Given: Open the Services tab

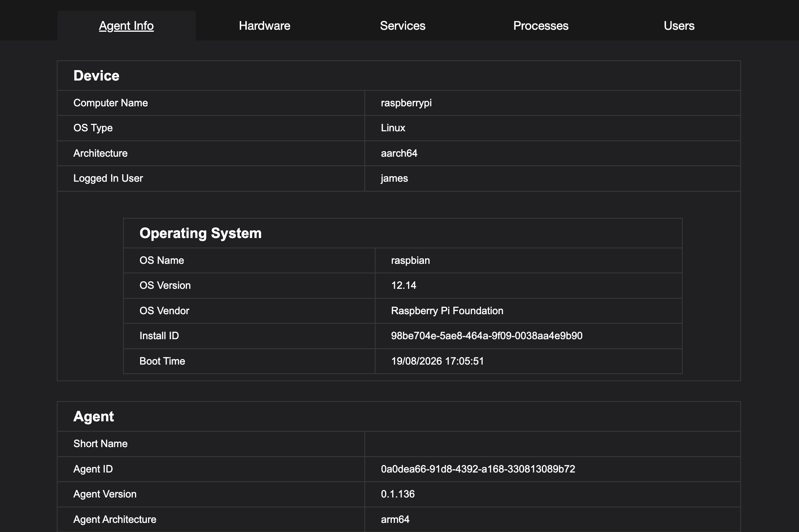Looking at the screenshot, I should coord(402,26).
